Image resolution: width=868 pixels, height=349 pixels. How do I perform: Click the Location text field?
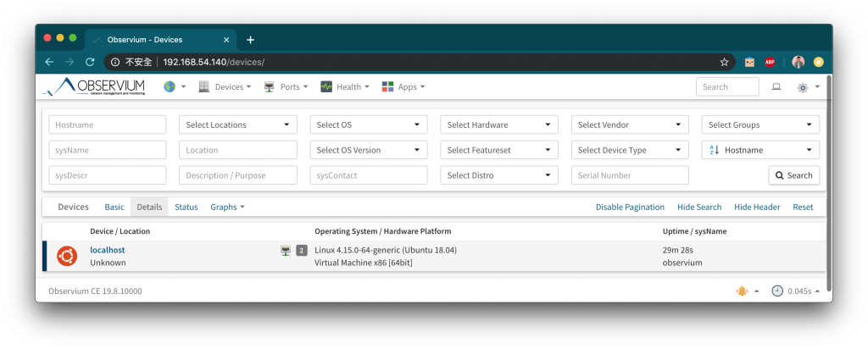click(238, 150)
